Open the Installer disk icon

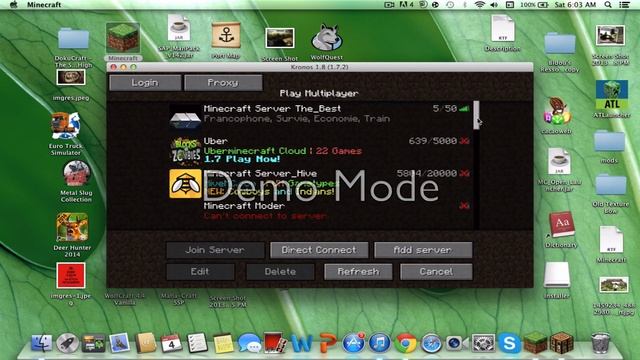pos(557,276)
